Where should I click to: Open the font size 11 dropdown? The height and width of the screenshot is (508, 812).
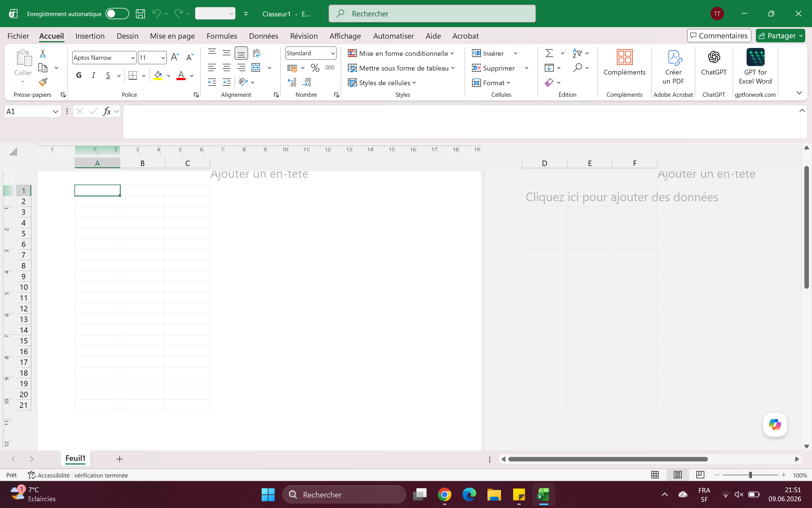click(163, 58)
